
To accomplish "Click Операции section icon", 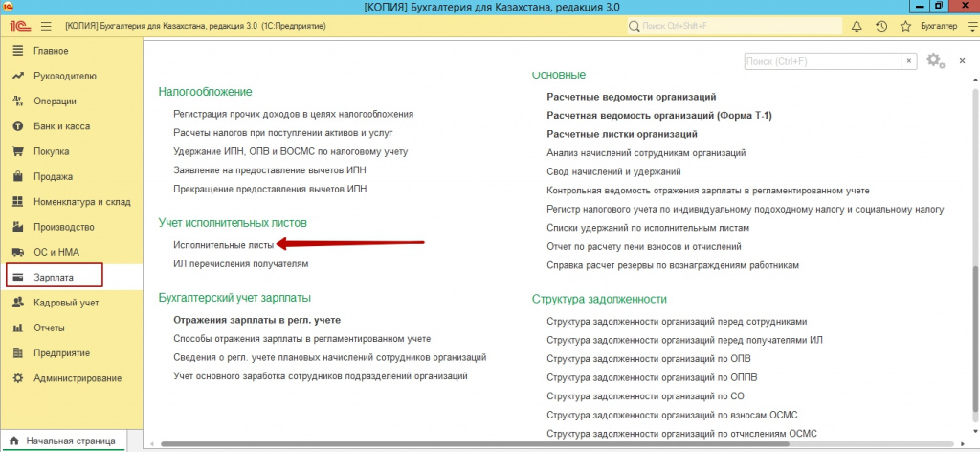I will (18, 101).
